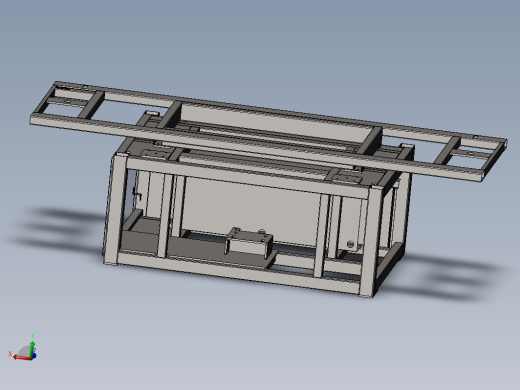The image size is (520, 390).
Task: Select the small bolted bracket block on the base
Action: [x=249, y=242]
